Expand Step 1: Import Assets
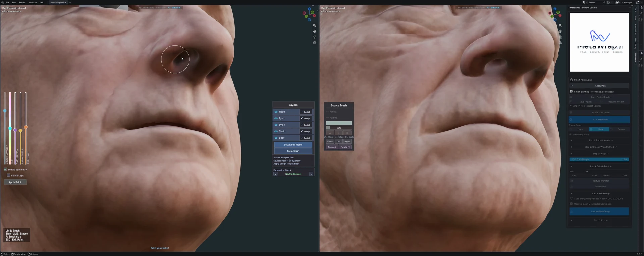The height and width of the screenshot is (256, 644). 600,140
